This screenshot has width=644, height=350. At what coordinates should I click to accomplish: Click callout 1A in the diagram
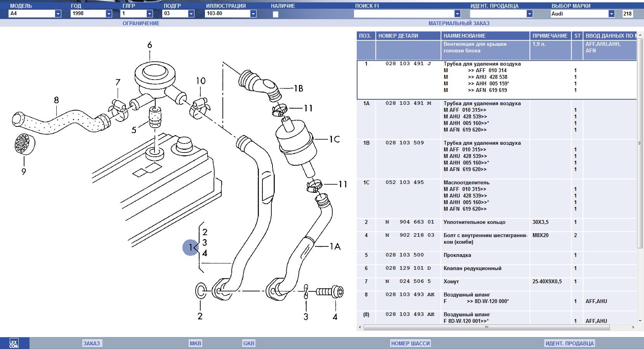point(335,246)
